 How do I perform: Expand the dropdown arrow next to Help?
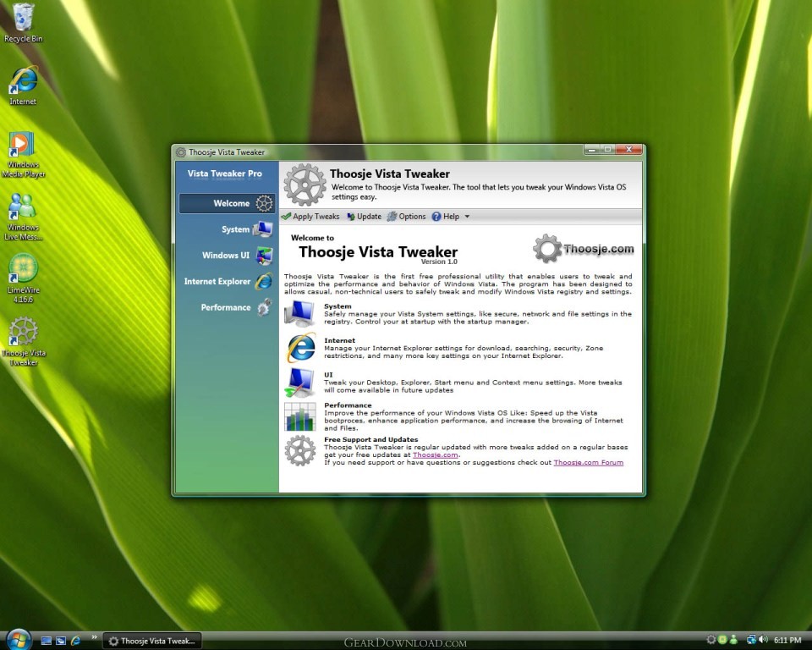point(467,216)
